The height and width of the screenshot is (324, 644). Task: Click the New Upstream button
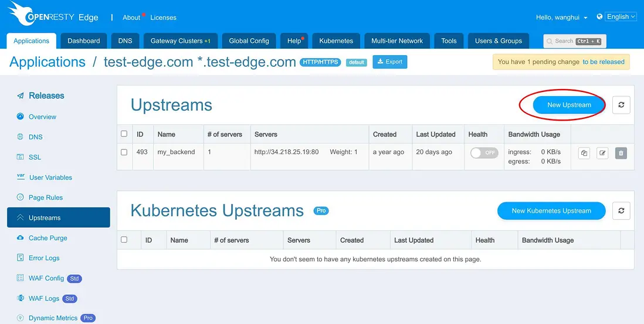[569, 105]
